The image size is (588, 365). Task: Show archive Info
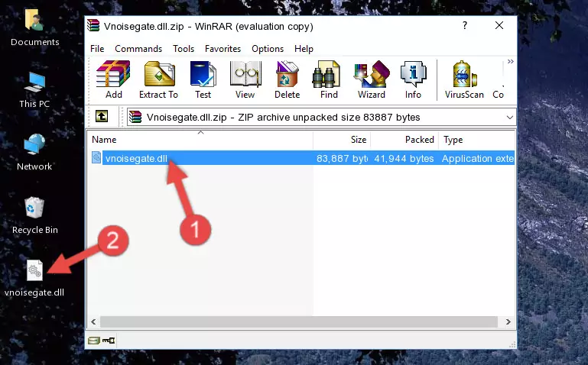413,79
